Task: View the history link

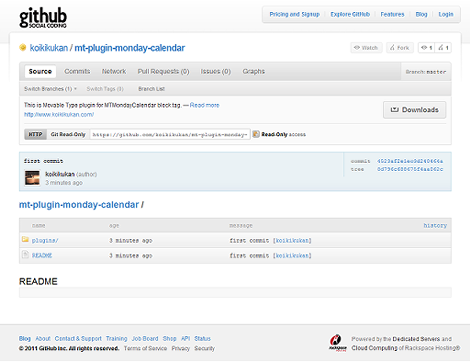Action: (435, 226)
